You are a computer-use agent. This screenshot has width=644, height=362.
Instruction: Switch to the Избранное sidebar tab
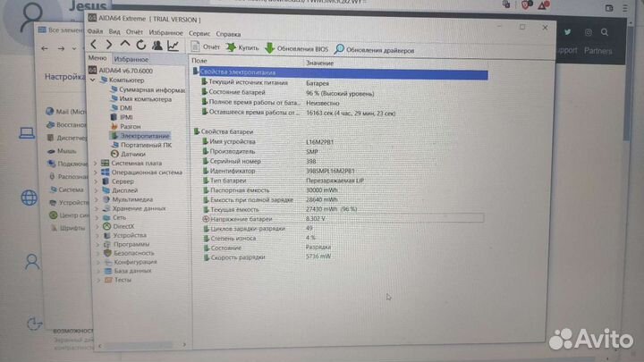131,59
